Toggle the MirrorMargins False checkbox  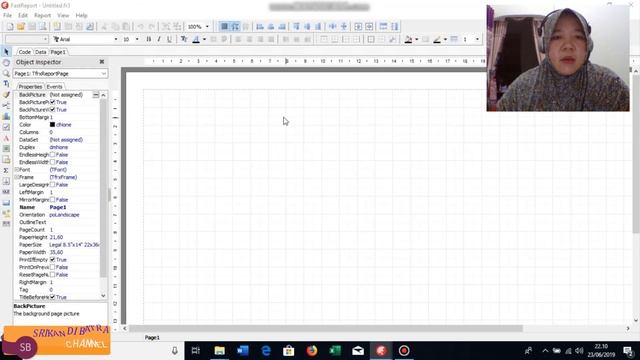[52, 200]
